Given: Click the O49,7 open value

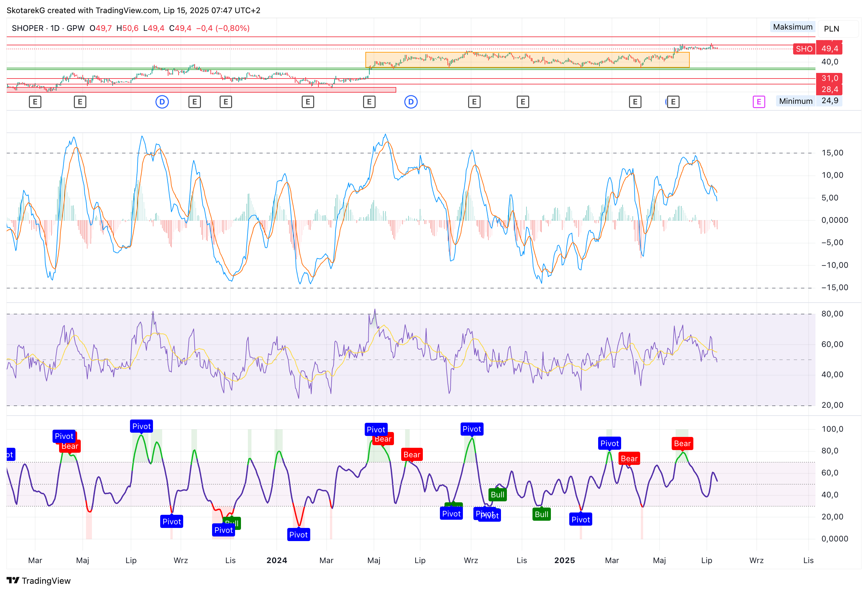Looking at the screenshot, I should point(100,28).
